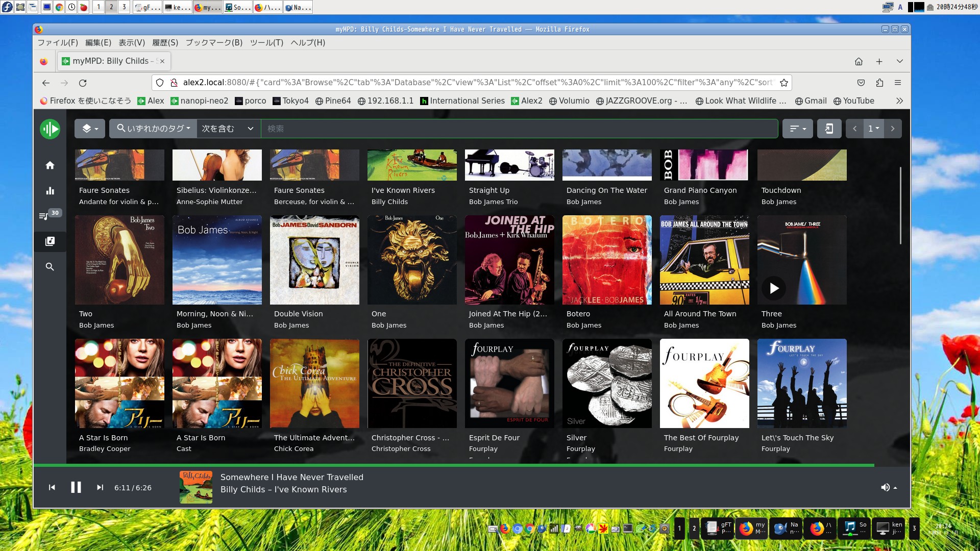Open the view layers dropdown button
Screen dimensions: 980x551
(90, 129)
